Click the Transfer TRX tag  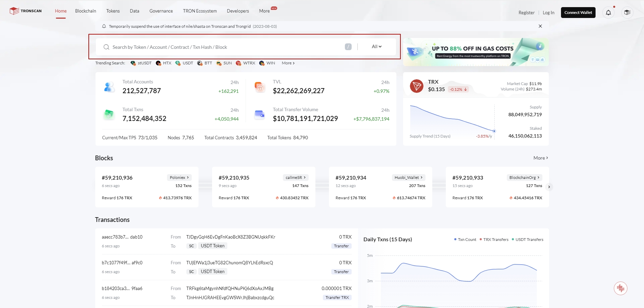coord(337,297)
